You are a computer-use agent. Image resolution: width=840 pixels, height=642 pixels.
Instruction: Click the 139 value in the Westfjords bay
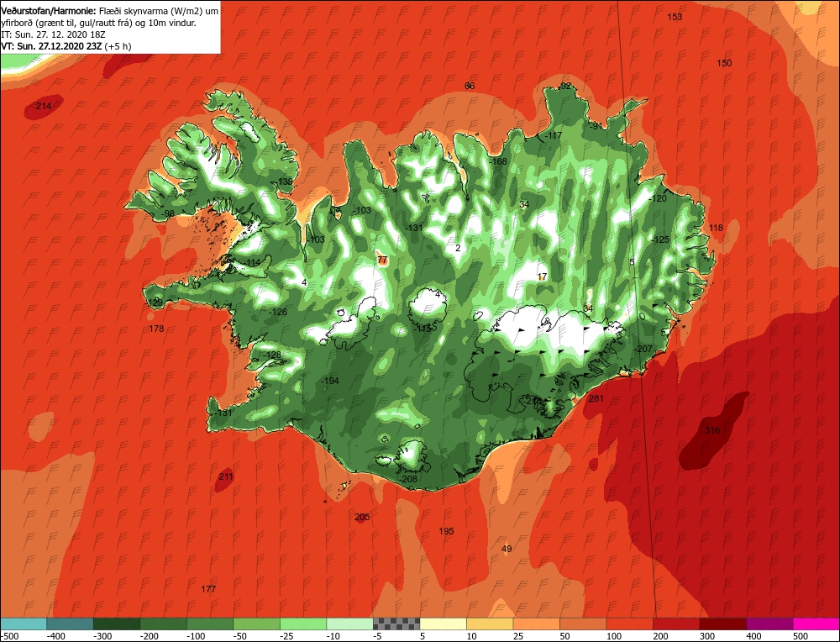click(286, 182)
